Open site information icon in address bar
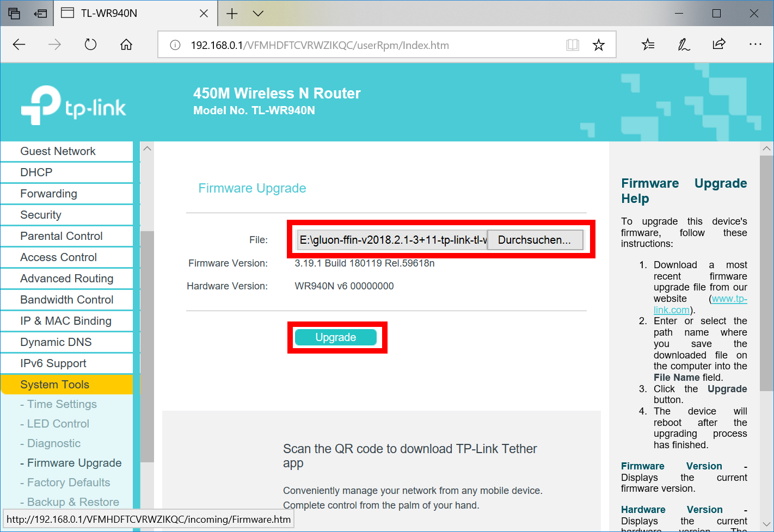The width and height of the screenshot is (774, 532). tap(175, 45)
